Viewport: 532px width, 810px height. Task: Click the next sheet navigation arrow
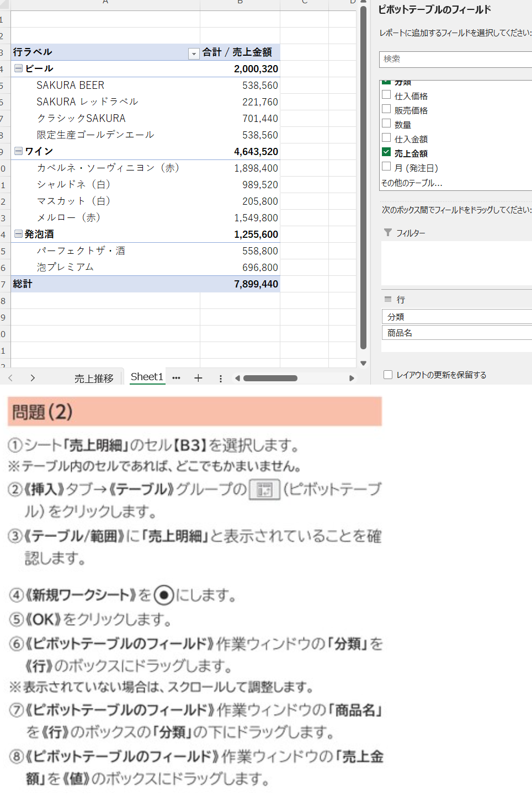33,378
